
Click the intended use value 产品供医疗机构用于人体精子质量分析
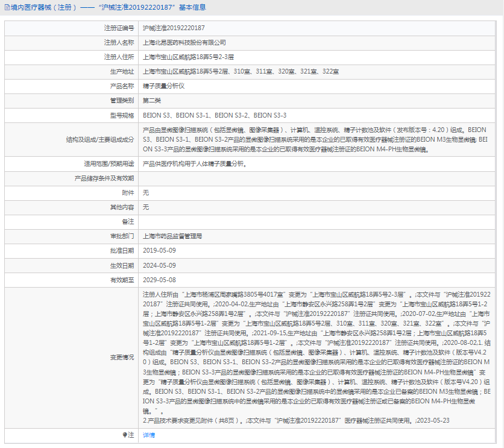coord(195,164)
